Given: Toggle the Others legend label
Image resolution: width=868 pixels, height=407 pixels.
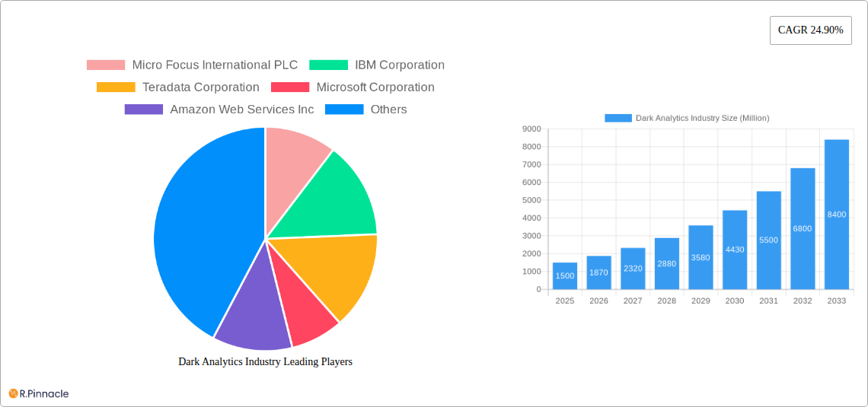Looking at the screenshot, I should pyautogui.click(x=388, y=110).
